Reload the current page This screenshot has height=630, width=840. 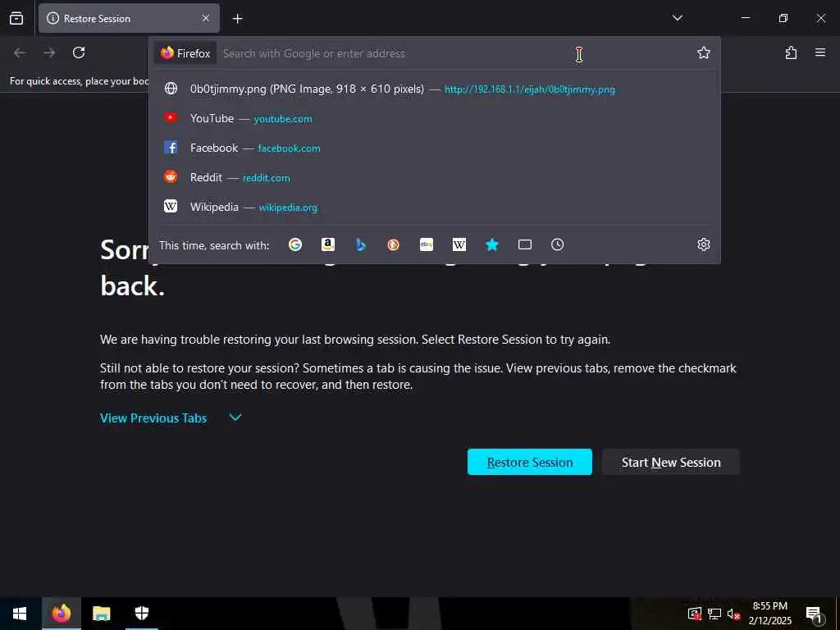click(79, 52)
